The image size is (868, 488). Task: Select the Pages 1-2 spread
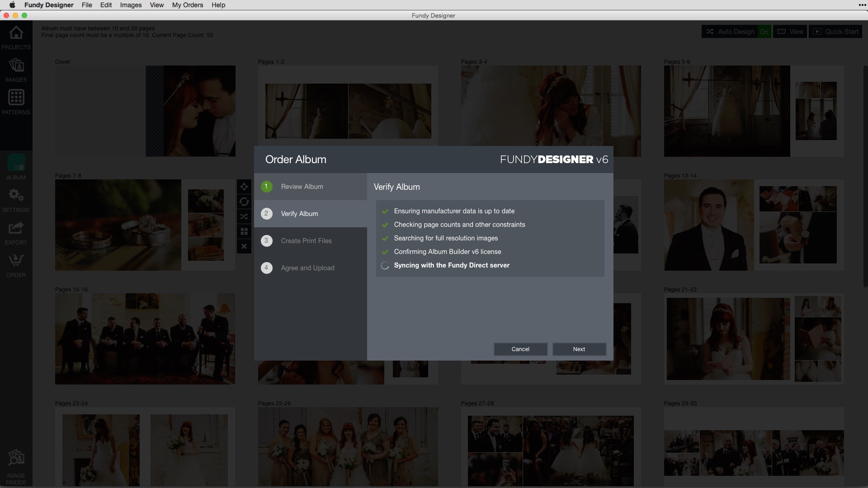pos(348,106)
